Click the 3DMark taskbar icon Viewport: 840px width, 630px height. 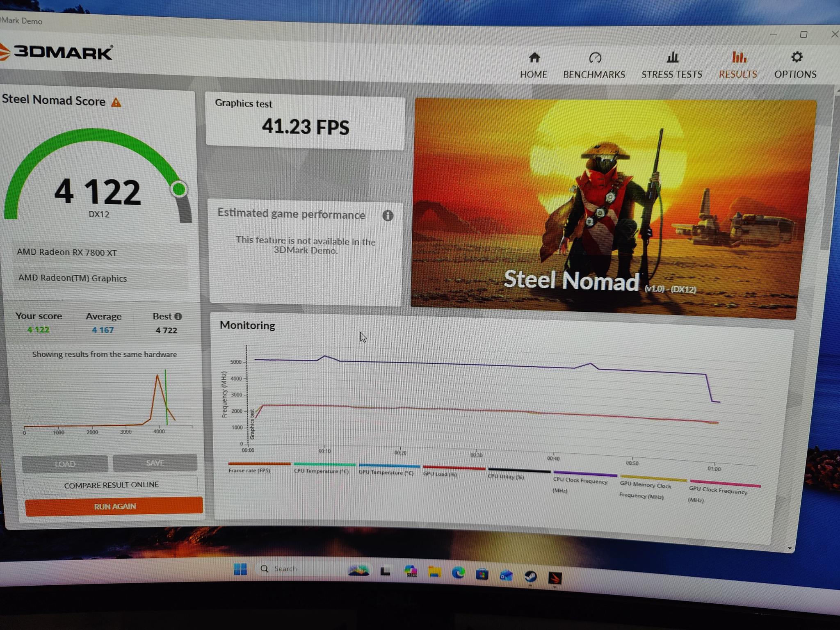click(555, 578)
